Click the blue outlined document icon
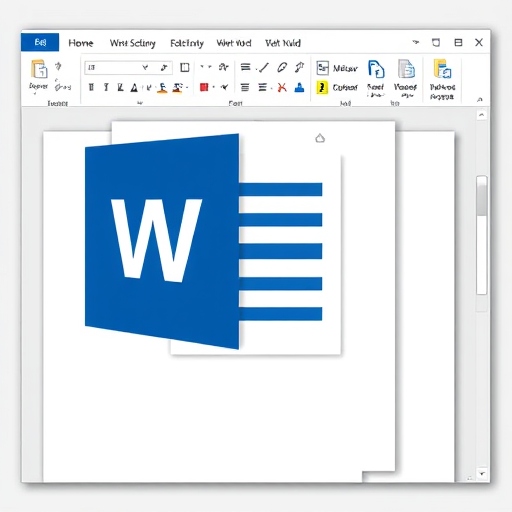Image resolution: width=512 pixels, height=512 pixels. [x=376, y=69]
